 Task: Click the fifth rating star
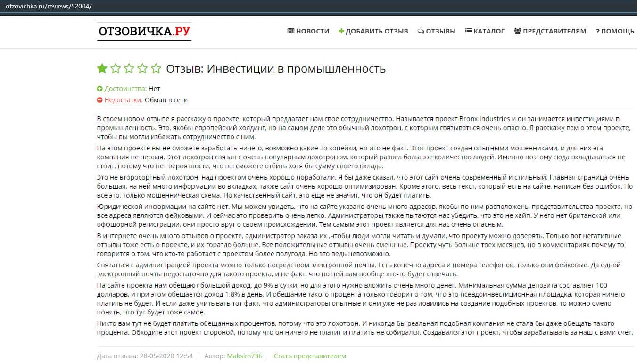coord(156,69)
